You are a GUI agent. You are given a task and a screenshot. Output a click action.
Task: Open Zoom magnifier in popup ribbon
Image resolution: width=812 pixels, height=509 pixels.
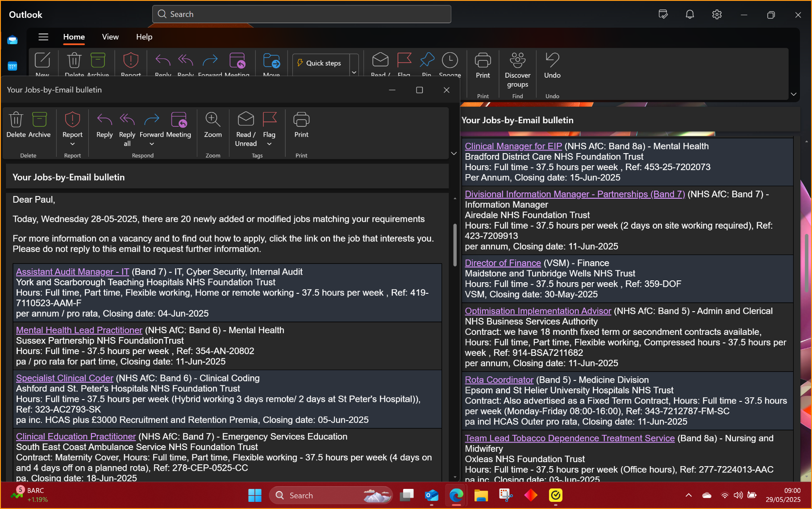[213, 120]
